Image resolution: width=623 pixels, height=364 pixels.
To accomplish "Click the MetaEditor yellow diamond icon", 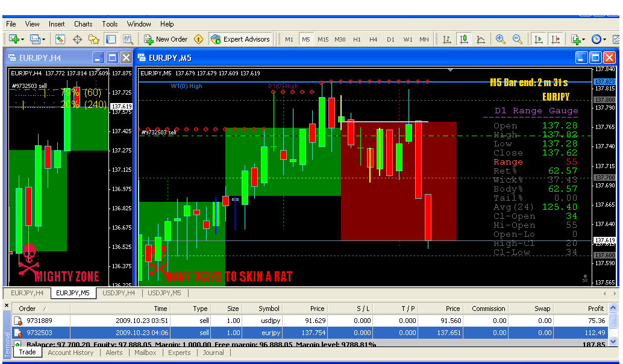I will 199,39.
